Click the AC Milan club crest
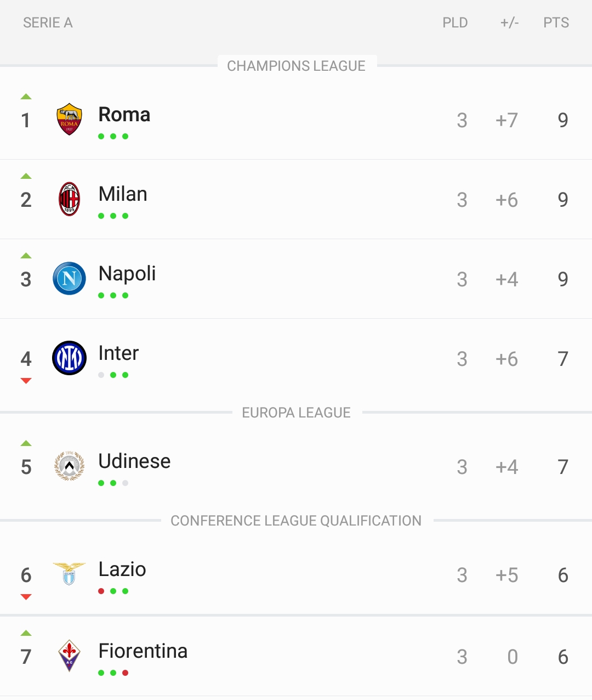592x700 pixels. pos(69,199)
